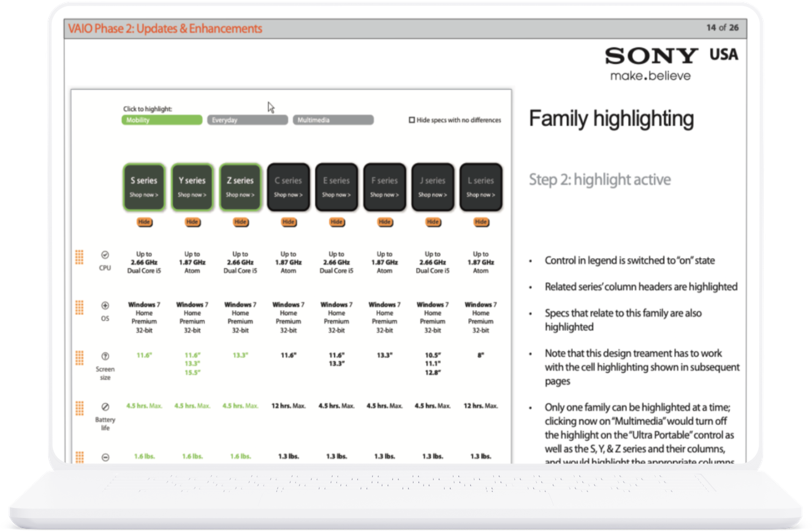The width and height of the screenshot is (812, 531).
Task: Select the F series column header
Action: point(384,187)
